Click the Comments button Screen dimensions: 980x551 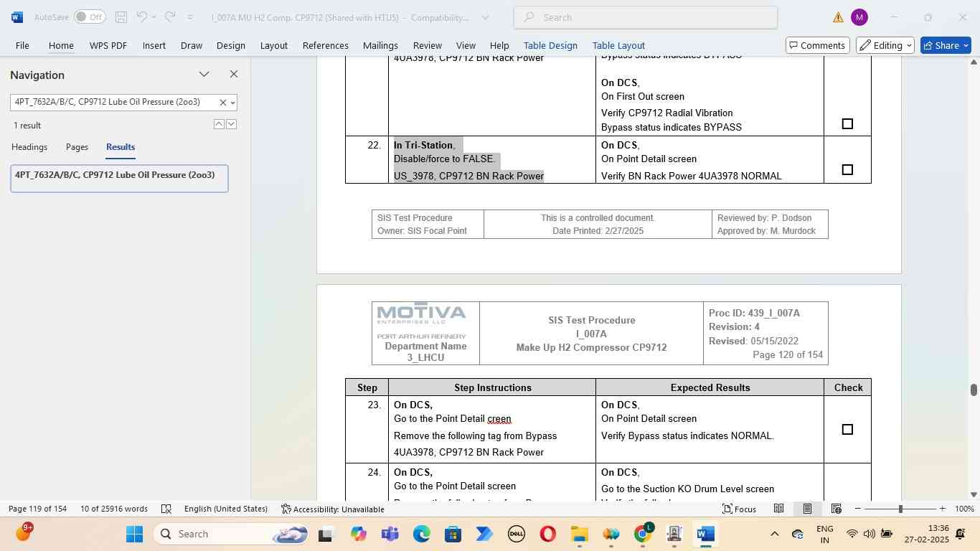click(818, 45)
